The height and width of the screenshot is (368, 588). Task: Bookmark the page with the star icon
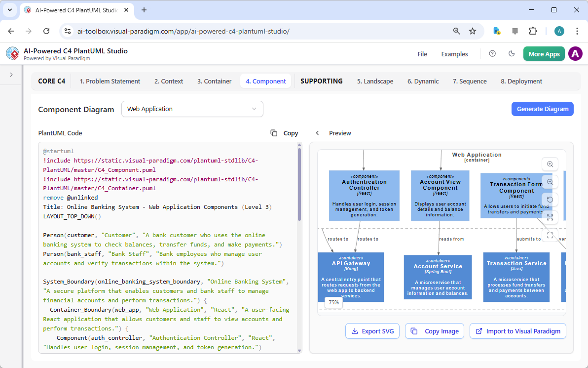pos(473,31)
